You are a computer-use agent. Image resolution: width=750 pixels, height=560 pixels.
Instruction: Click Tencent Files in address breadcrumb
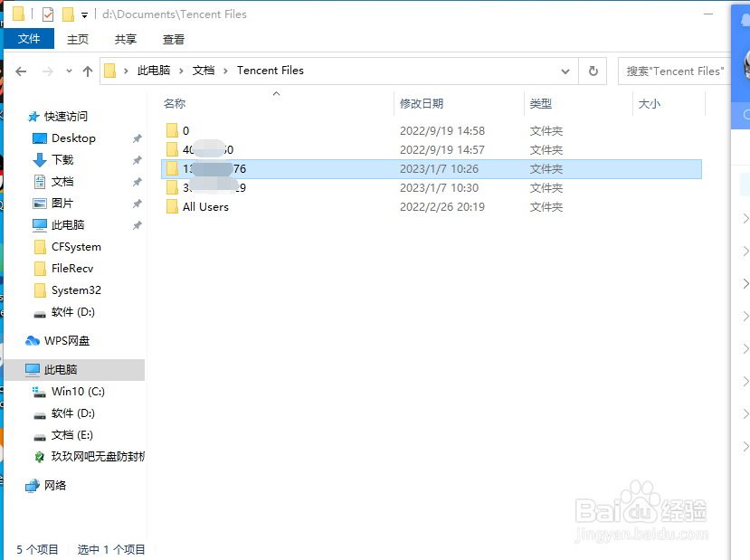271,71
